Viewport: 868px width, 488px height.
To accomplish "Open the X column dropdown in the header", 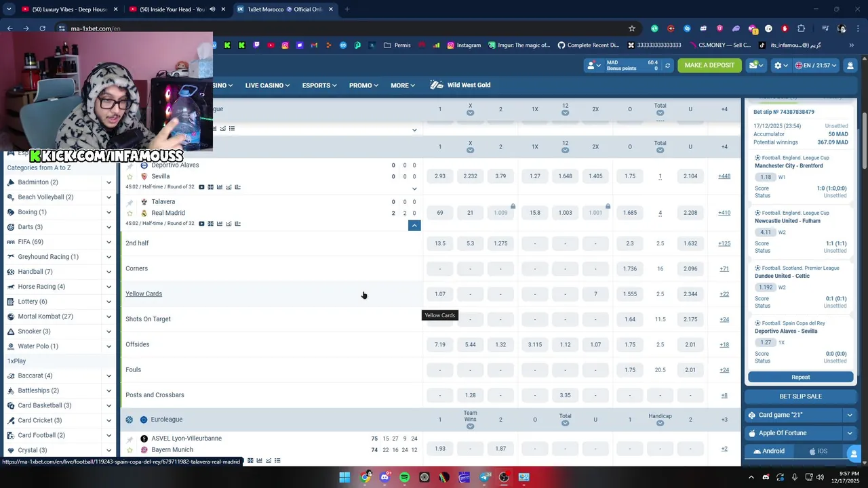I will [470, 113].
